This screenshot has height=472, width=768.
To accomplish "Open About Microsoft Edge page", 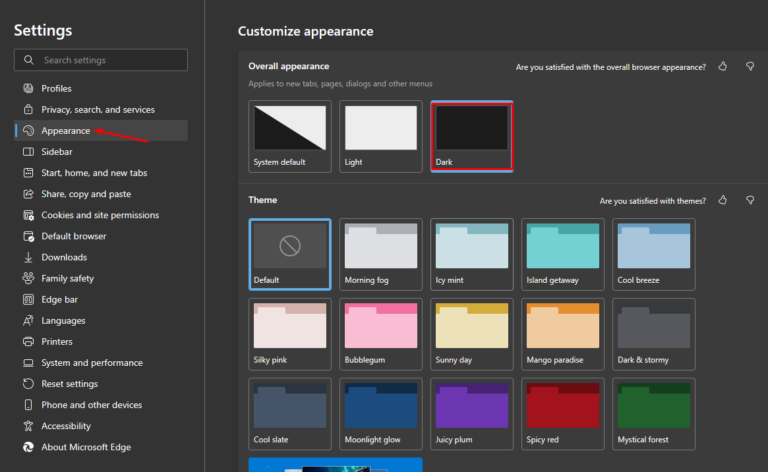I will (101, 447).
